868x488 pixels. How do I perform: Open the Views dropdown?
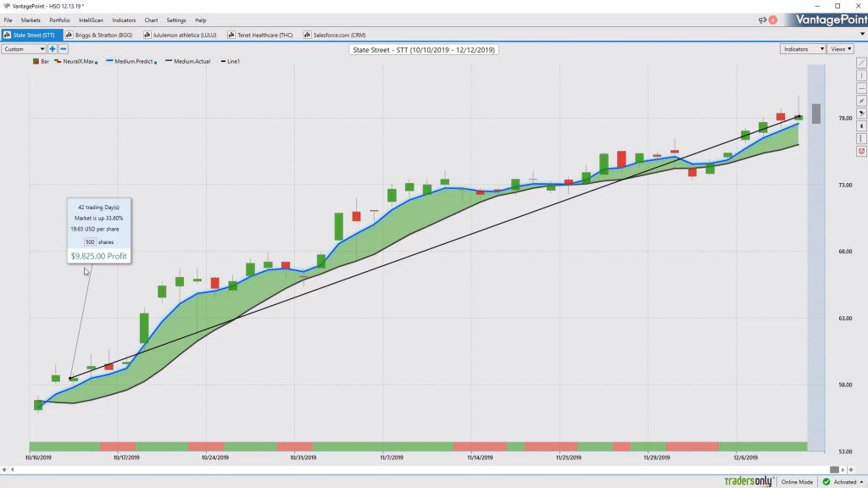[841, 49]
